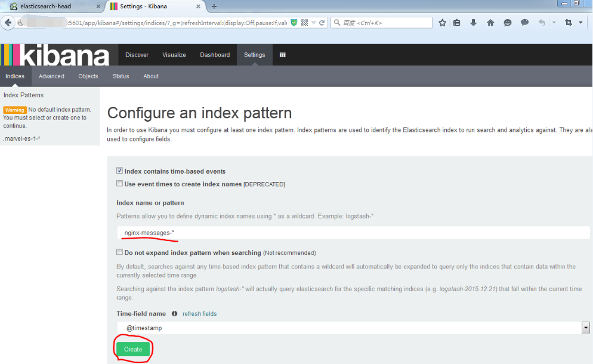Image resolution: width=593 pixels, height=364 pixels.
Task: Click the index name pattern input field
Action: (353, 233)
